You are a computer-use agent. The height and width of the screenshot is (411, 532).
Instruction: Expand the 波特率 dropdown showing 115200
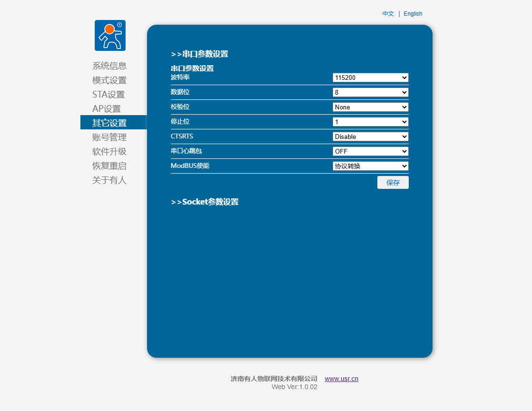coord(370,78)
